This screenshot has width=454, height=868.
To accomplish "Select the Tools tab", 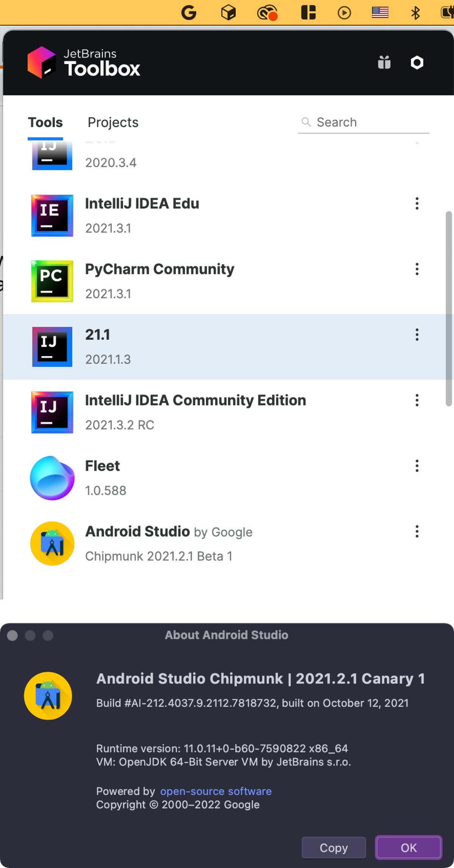I will [45, 123].
